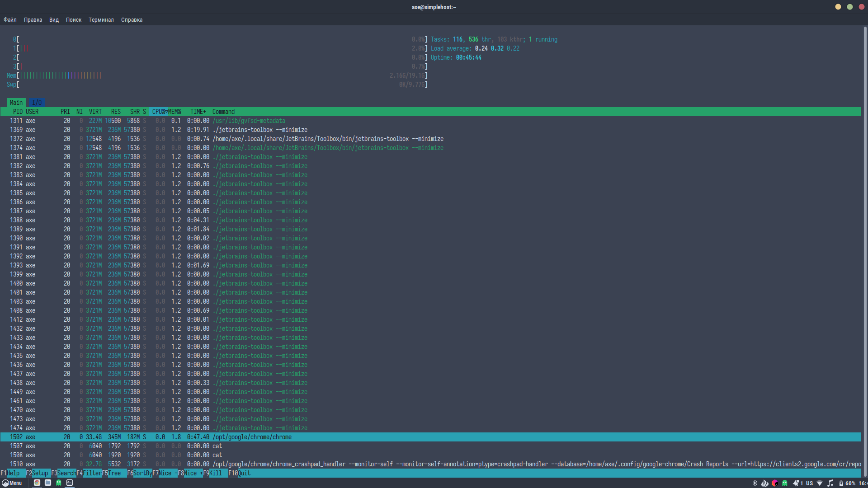
Task: Select process row PID 1311 gvfsd-metadata
Action: (430, 121)
